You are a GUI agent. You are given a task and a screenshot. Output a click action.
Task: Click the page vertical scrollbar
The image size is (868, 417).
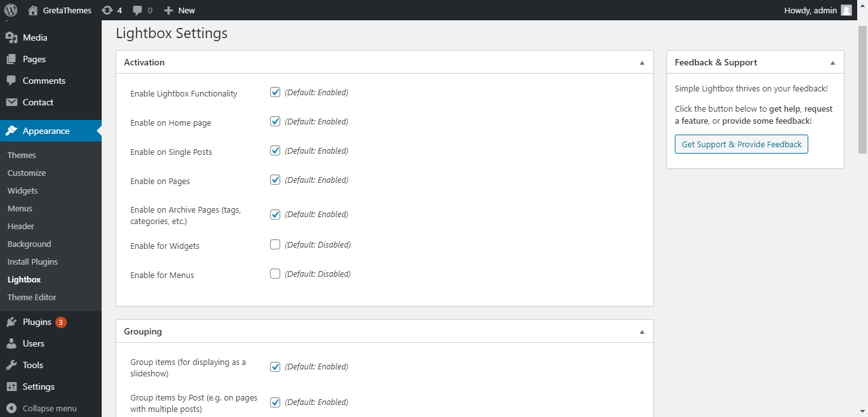coord(862,89)
